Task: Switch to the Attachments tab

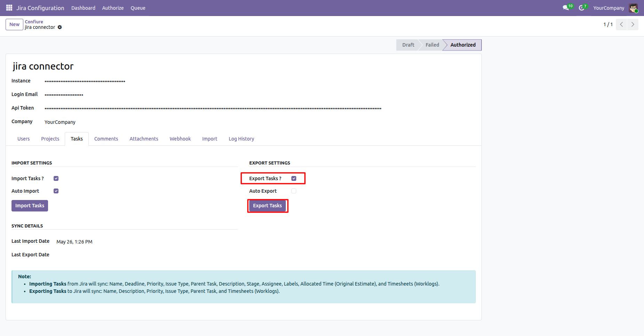Action: (x=144, y=139)
